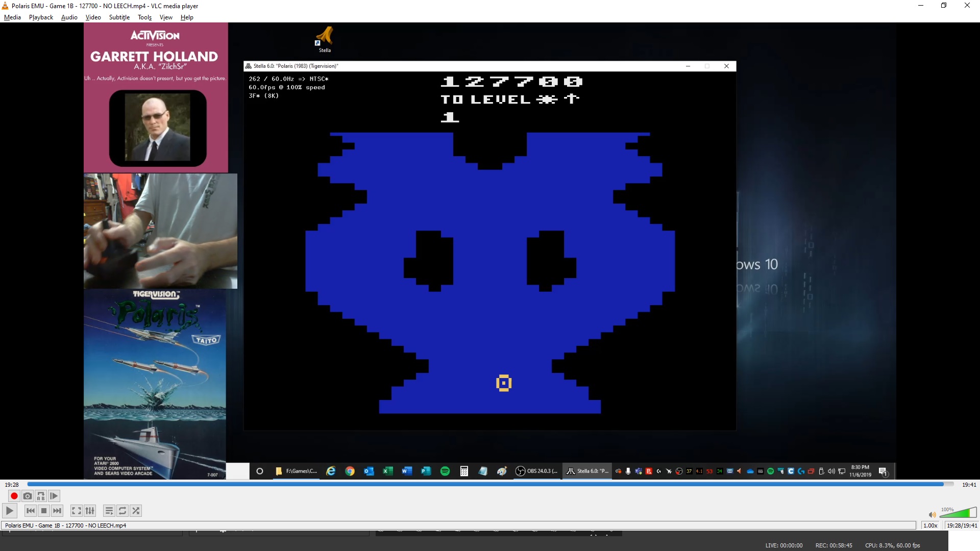
Task: Jump to previous media in playlist
Action: [31, 511]
